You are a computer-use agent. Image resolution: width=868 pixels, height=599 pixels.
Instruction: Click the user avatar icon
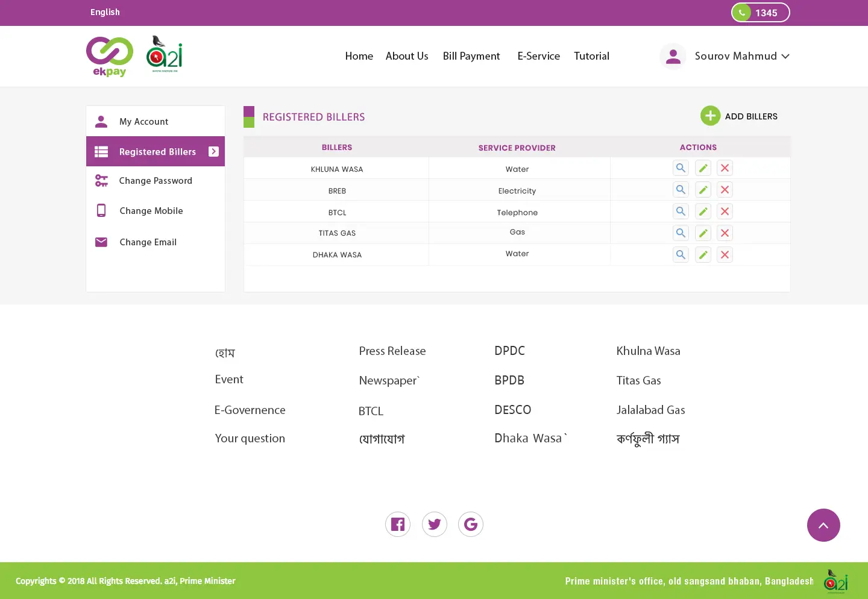tap(673, 57)
